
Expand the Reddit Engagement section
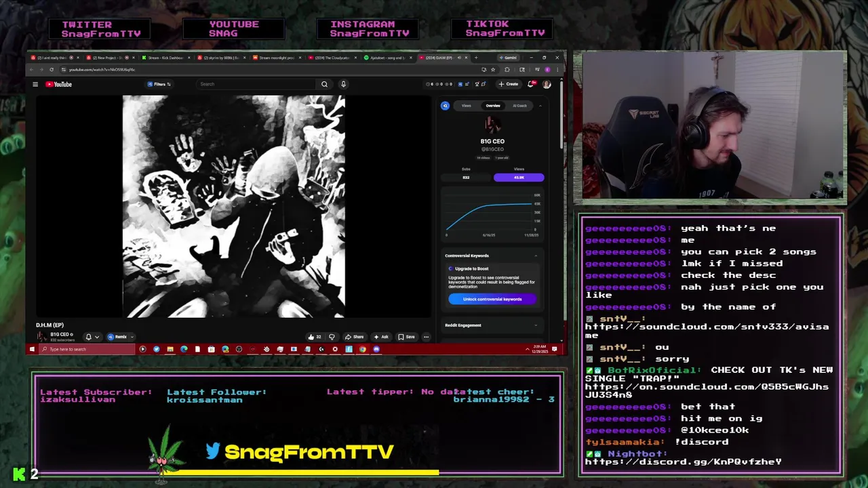535,325
